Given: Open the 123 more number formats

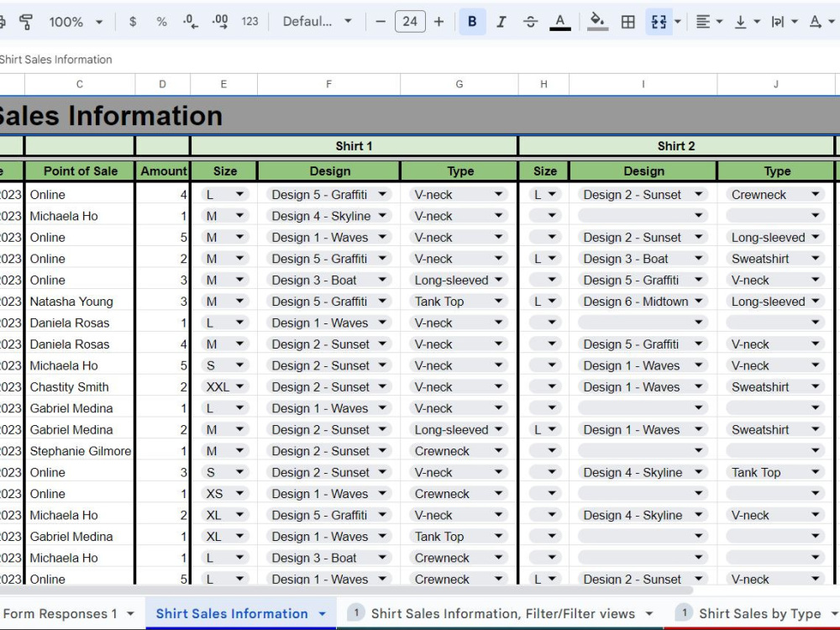Looking at the screenshot, I should pyautogui.click(x=249, y=22).
